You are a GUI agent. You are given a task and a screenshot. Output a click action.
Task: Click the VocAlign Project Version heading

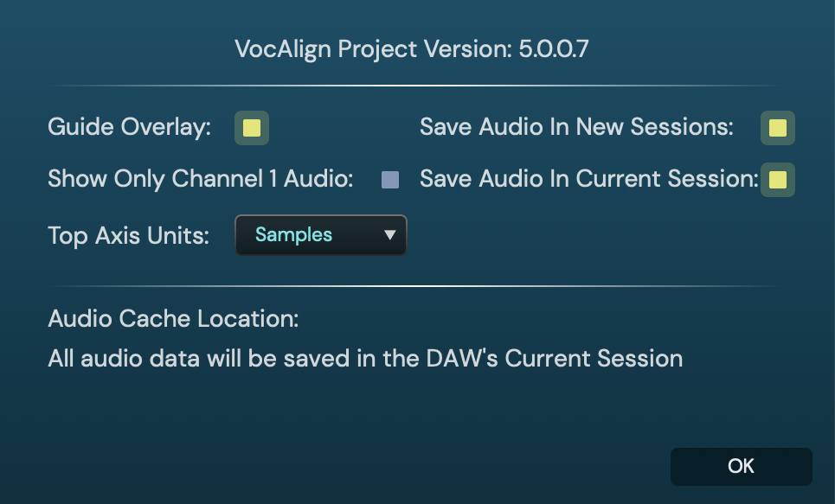[x=375, y=49]
